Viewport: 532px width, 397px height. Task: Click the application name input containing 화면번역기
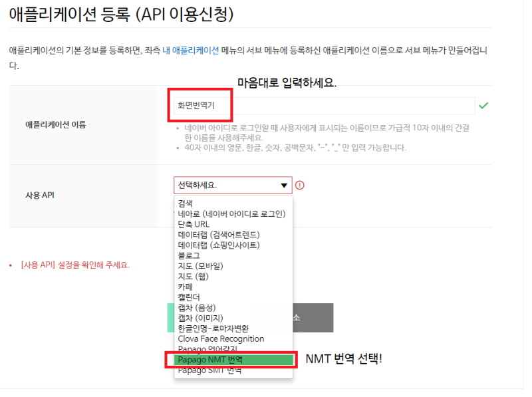(325, 106)
